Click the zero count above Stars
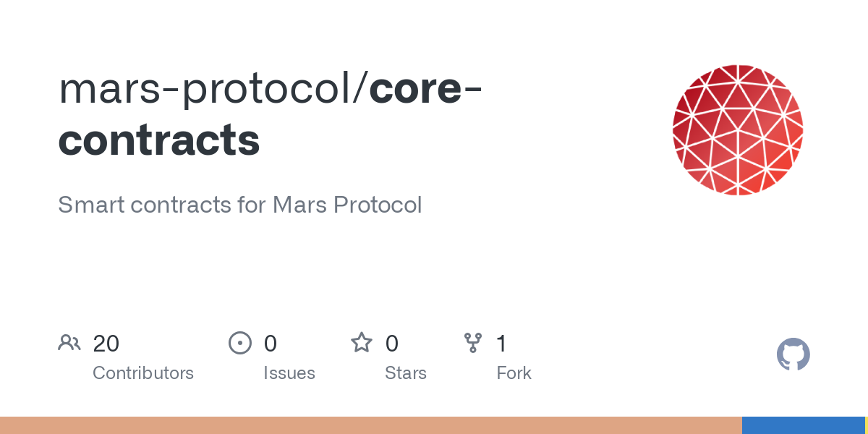The height and width of the screenshot is (434, 868). tap(391, 344)
